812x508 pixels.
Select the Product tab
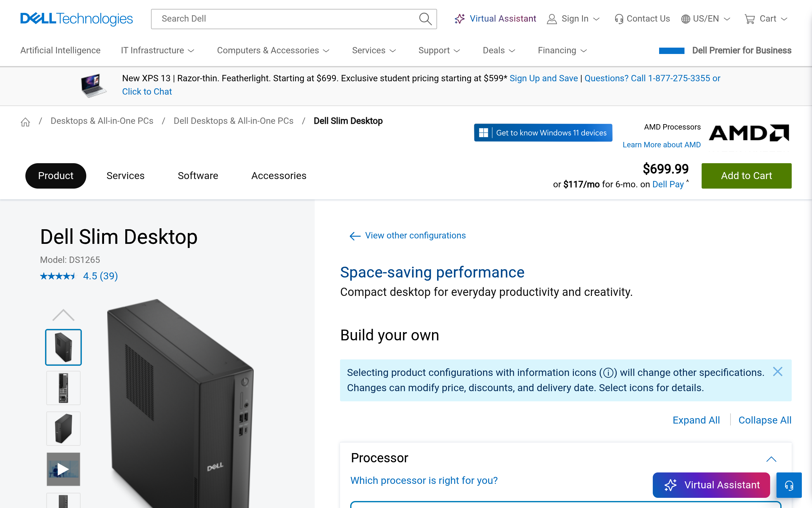56,176
